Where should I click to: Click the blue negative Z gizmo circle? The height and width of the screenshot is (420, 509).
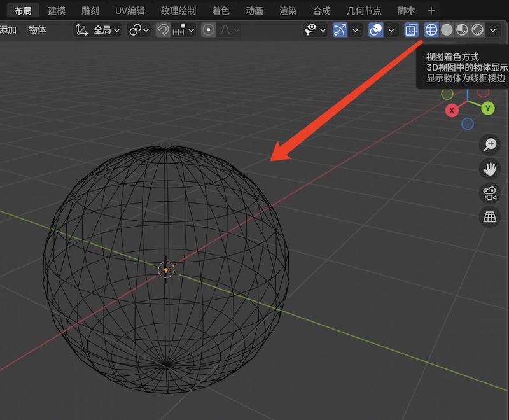[x=468, y=123]
